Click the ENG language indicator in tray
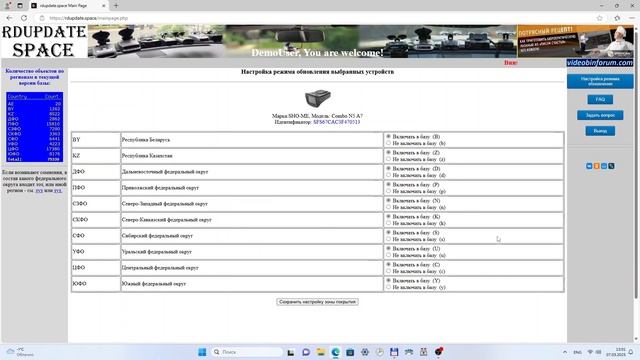This screenshot has width=640, height=360. click(578, 352)
